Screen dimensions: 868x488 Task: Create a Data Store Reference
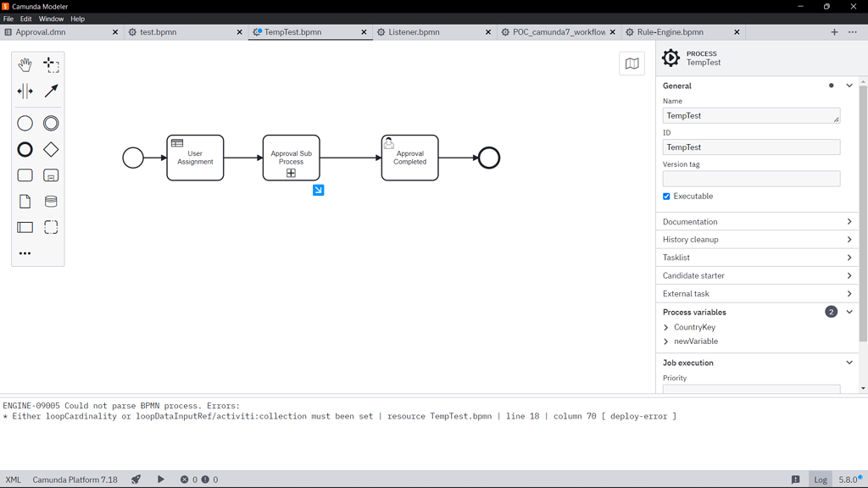point(51,202)
